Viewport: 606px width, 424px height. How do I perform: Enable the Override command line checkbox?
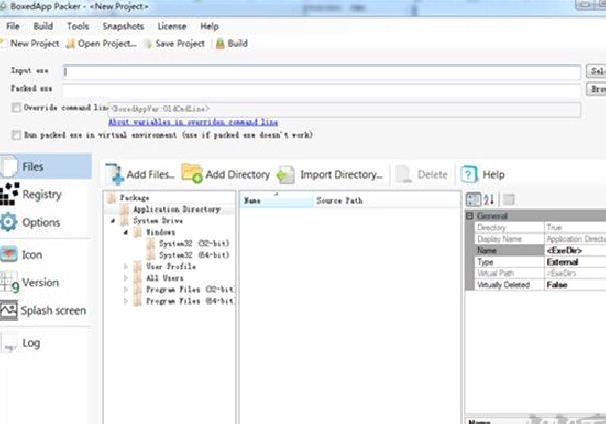tap(16, 108)
